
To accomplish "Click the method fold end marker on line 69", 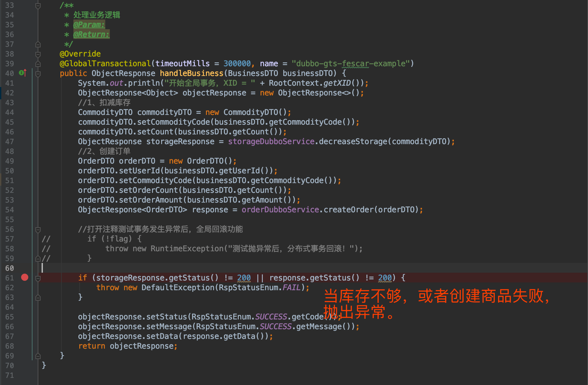I will point(38,356).
